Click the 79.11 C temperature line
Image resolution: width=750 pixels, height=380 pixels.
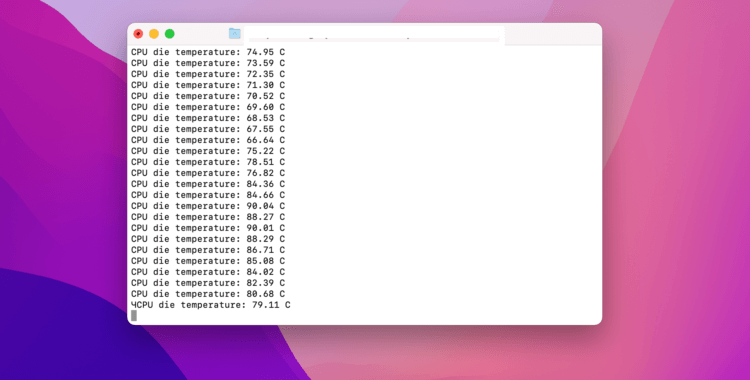click(x=211, y=305)
